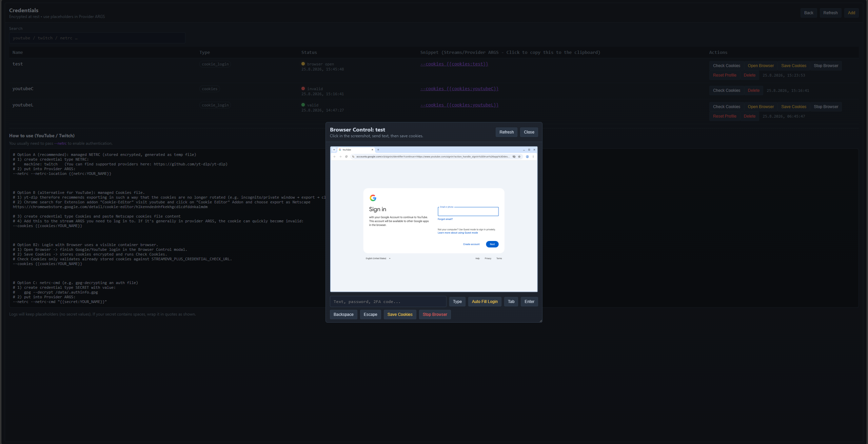Click the Back button at top right
The image size is (868, 444).
[x=809, y=13]
